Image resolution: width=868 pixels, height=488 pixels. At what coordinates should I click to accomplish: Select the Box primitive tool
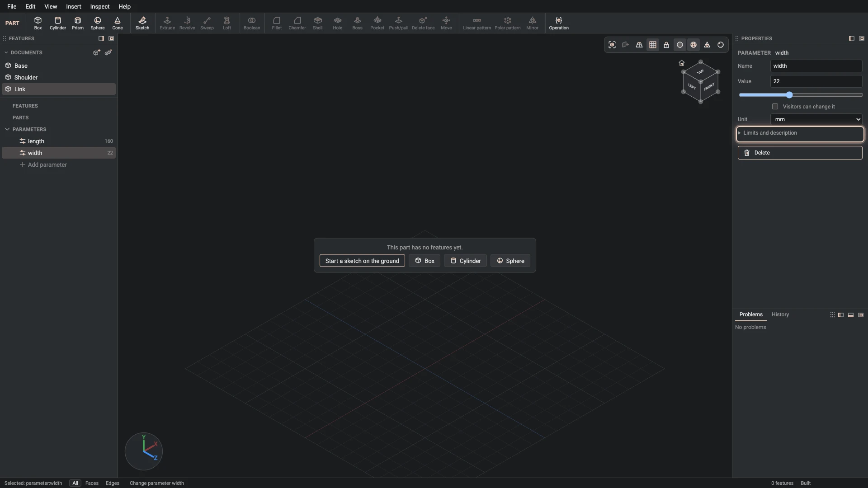pos(38,23)
